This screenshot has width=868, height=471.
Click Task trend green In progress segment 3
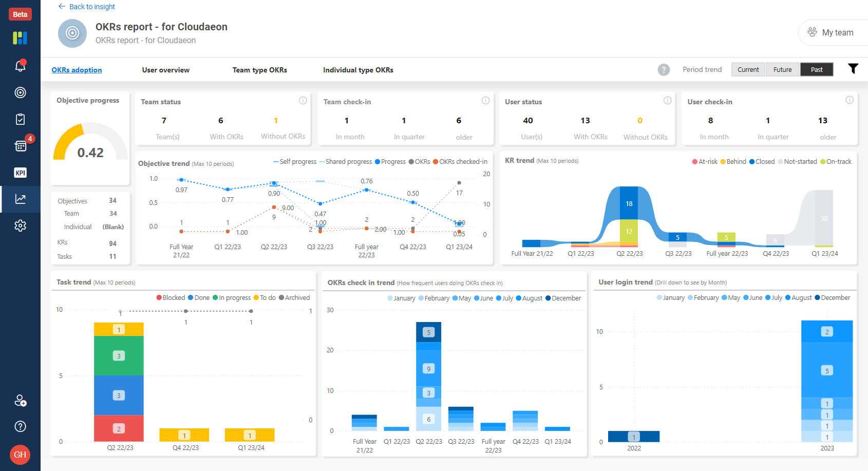pos(119,356)
